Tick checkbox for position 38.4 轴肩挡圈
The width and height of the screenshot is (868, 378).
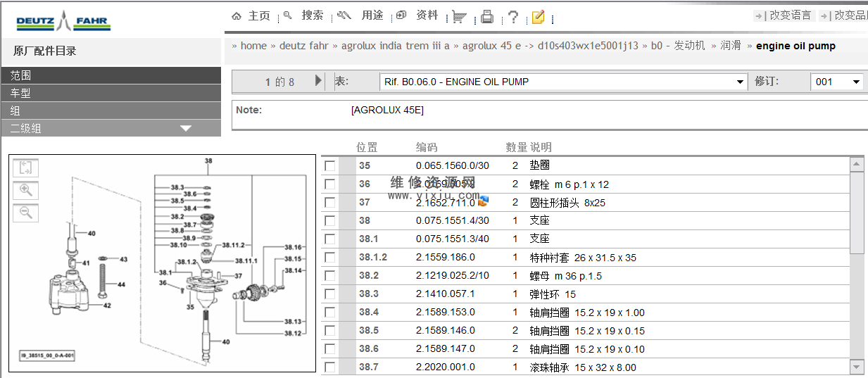[329, 312]
